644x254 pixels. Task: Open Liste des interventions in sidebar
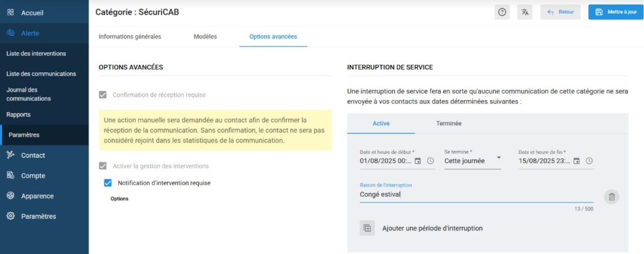click(36, 53)
